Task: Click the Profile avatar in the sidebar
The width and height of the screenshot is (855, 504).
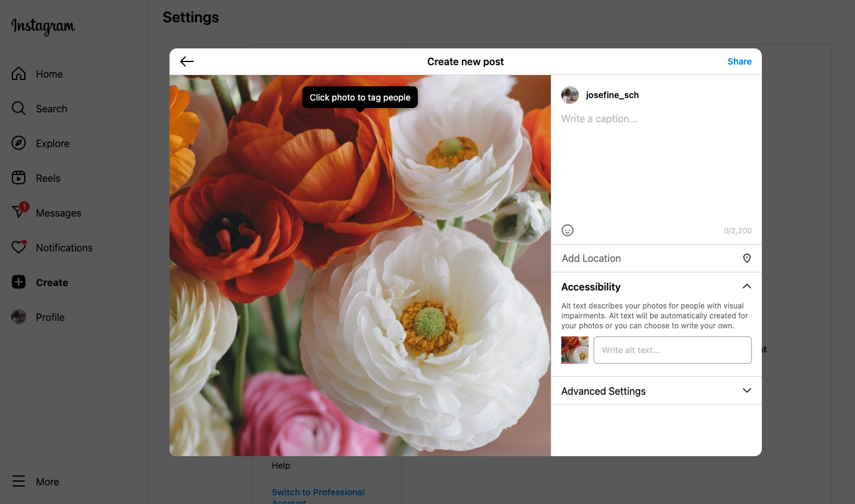Action: 19,317
